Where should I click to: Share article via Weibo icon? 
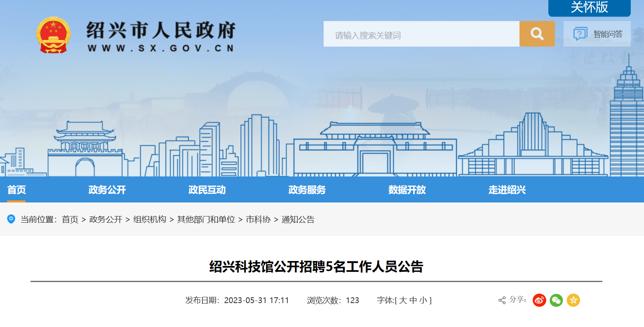tap(539, 300)
